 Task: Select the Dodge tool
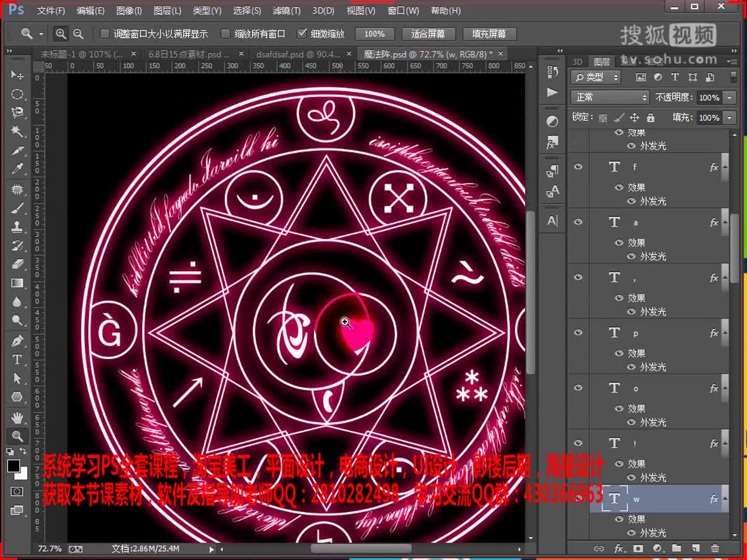[x=17, y=320]
